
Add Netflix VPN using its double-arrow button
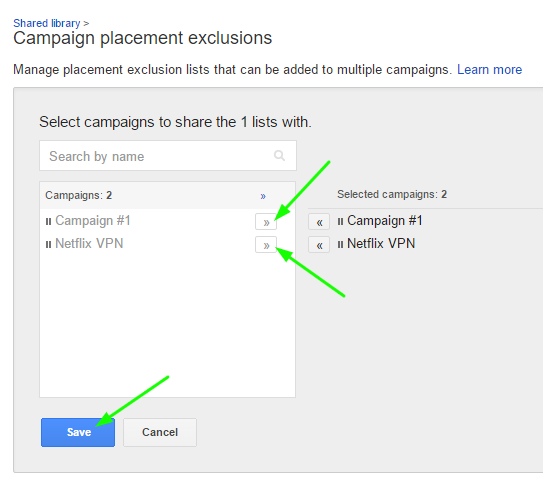[266, 245]
